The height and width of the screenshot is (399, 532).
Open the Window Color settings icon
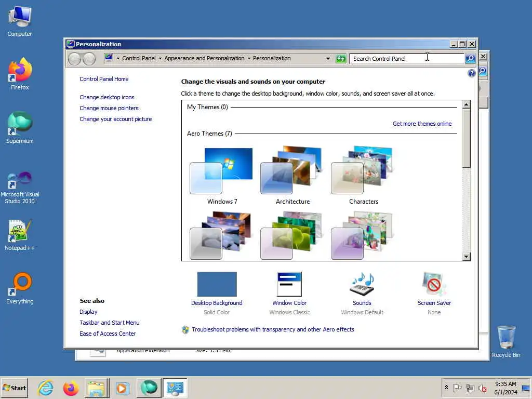point(289,284)
